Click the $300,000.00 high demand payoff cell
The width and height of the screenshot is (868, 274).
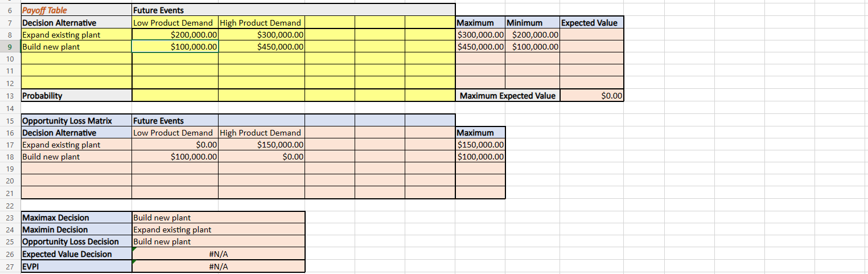tap(261, 35)
